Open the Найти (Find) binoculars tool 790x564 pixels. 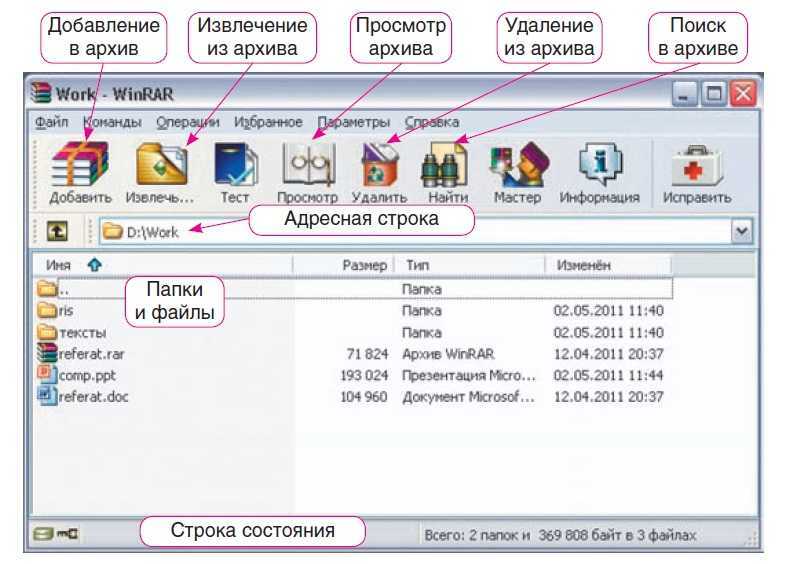point(445,165)
